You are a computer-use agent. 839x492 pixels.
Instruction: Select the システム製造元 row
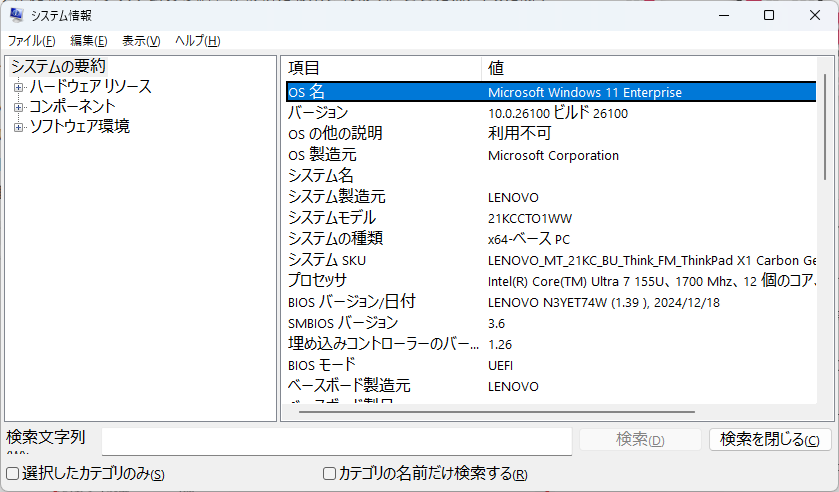[551, 196]
